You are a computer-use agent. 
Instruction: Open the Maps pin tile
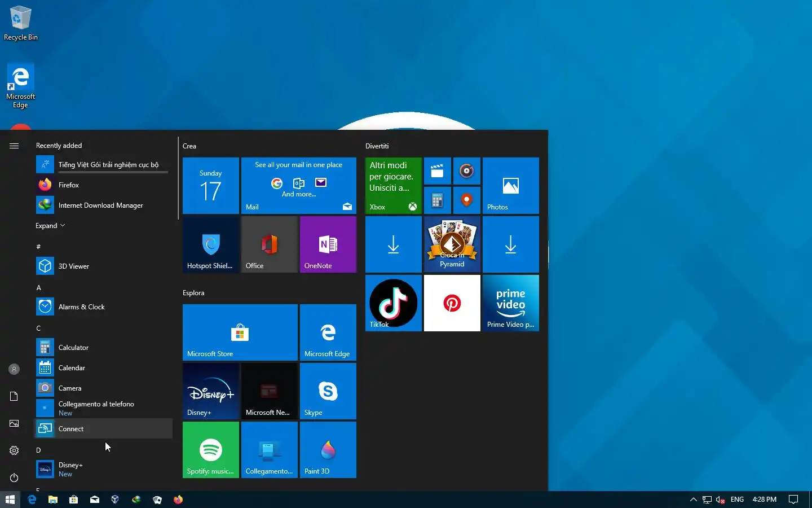coord(467,200)
